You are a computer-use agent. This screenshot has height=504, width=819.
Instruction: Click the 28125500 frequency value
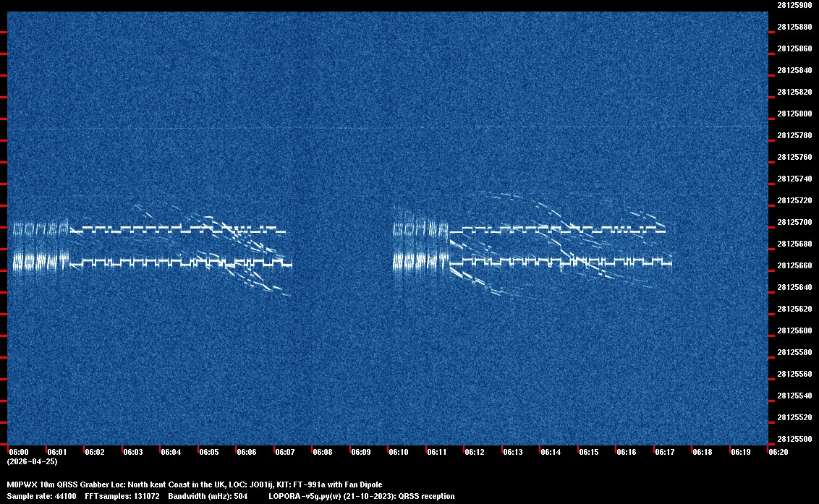(794, 439)
